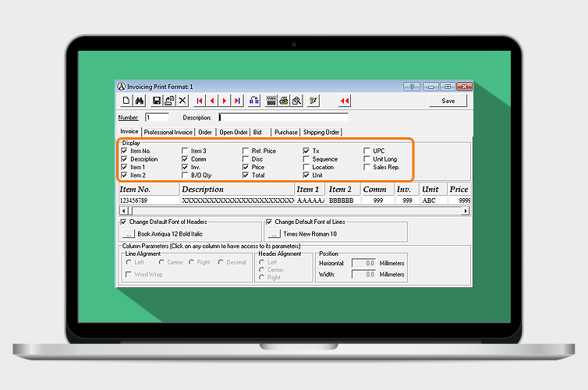The height and width of the screenshot is (390, 588).
Task: Enable the B/O Qty checkbox
Action: 185,175
